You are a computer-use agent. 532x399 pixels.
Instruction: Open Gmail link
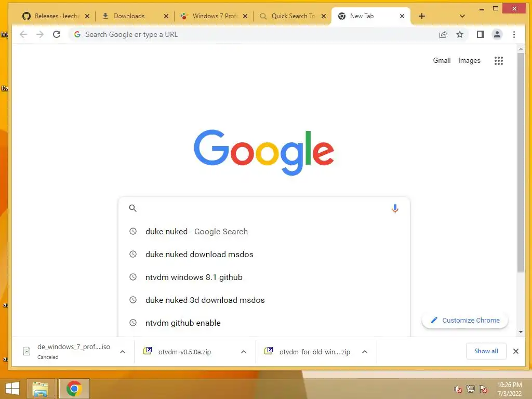click(442, 60)
